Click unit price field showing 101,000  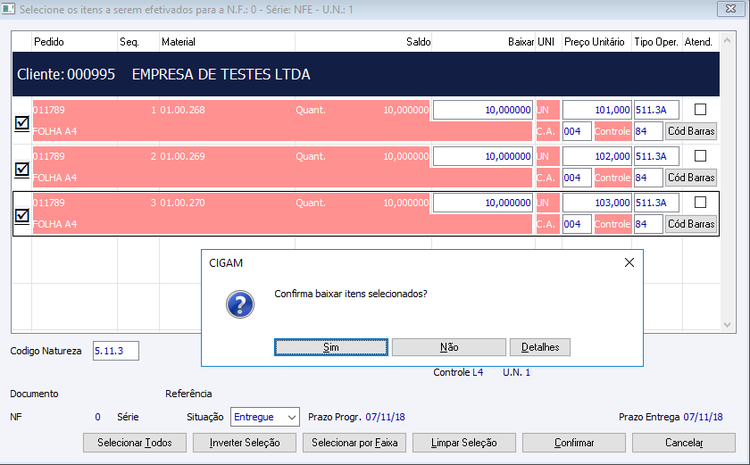597,110
